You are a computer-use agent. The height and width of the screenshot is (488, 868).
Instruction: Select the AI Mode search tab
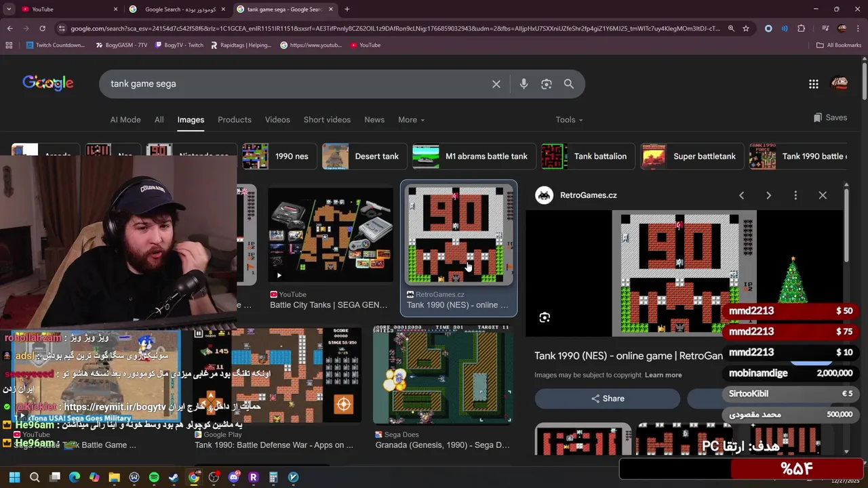pos(125,120)
